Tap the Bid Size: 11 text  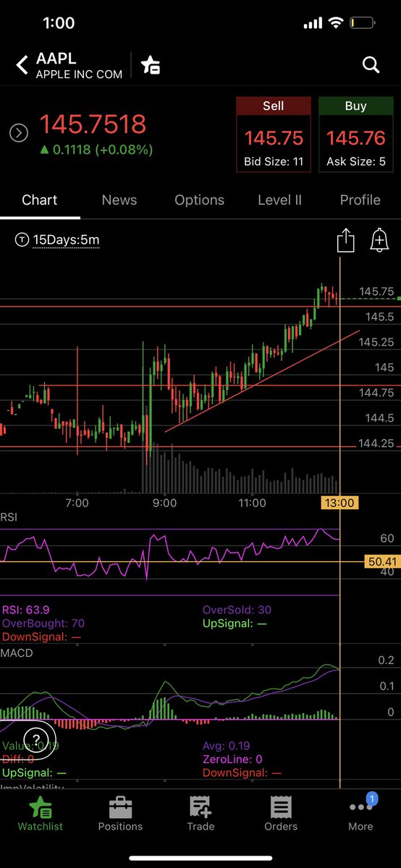[x=274, y=161]
